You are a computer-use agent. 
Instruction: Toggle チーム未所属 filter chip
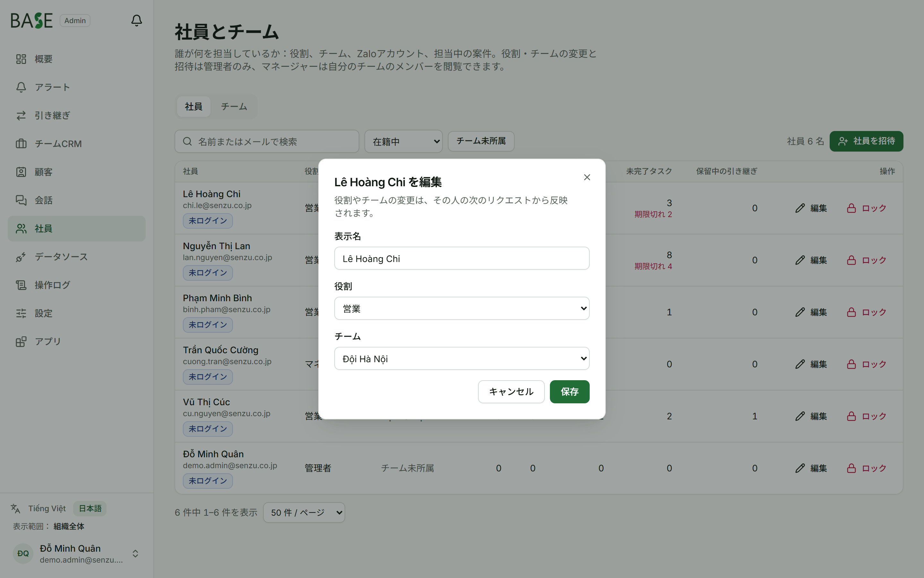point(481,141)
